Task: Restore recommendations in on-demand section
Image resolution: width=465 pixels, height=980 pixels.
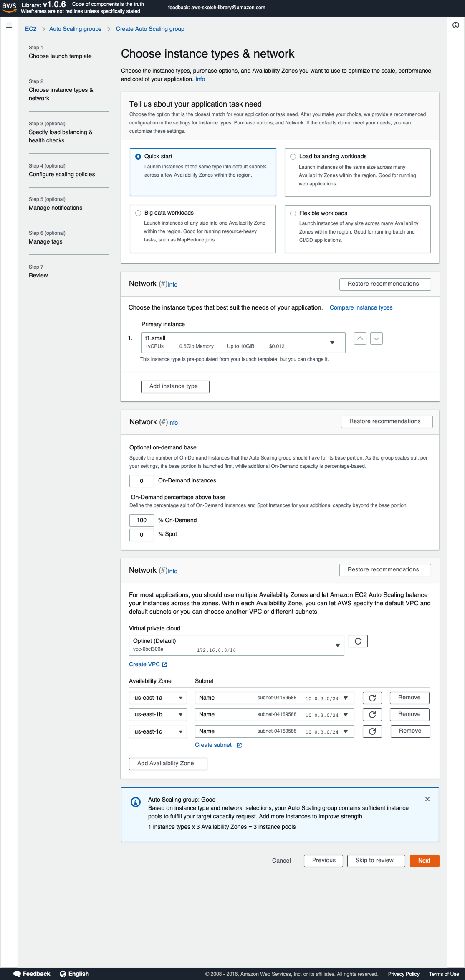Action: pos(387,421)
